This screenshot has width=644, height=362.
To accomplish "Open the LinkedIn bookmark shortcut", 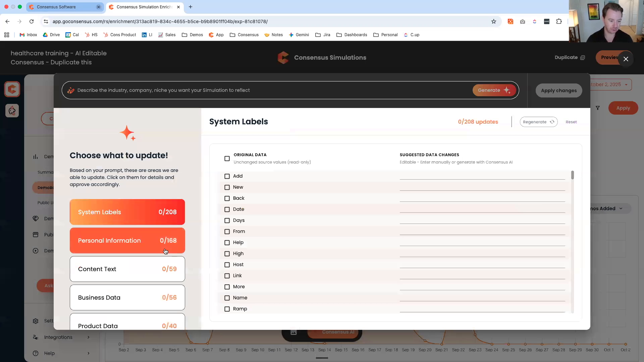I will coord(147,35).
